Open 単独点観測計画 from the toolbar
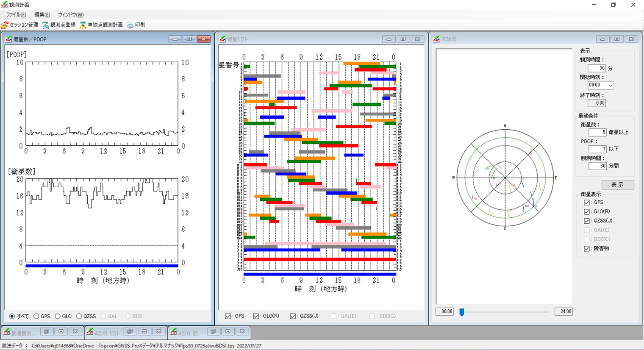The width and height of the screenshot is (644, 350). (101, 25)
